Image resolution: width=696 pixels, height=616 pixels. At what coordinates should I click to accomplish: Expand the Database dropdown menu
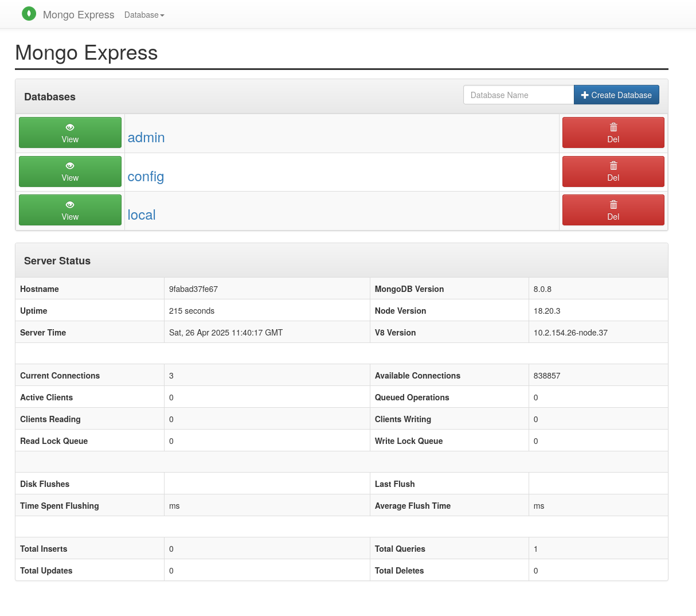(x=144, y=15)
